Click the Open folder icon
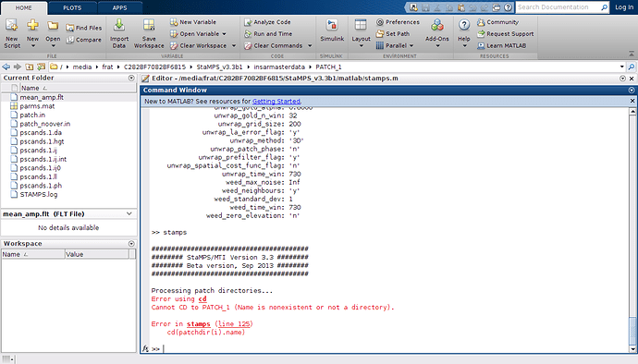Viewport: 638px width, 364px height. 53,26
